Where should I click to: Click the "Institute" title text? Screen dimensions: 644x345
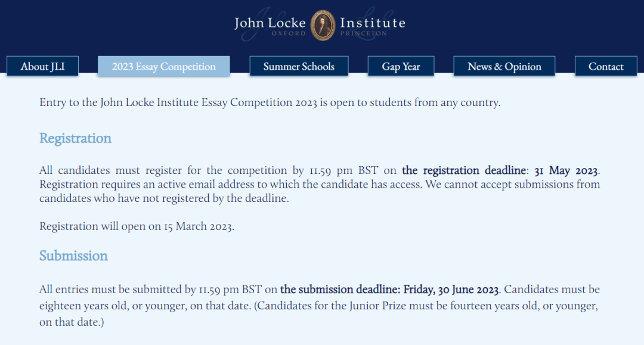[373, 23]
